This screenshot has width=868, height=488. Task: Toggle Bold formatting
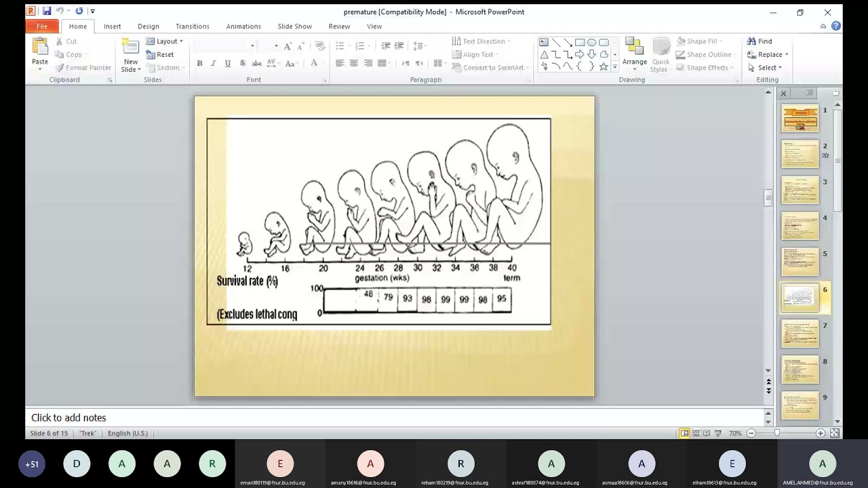pyautogui.click(x=199, y=63)
